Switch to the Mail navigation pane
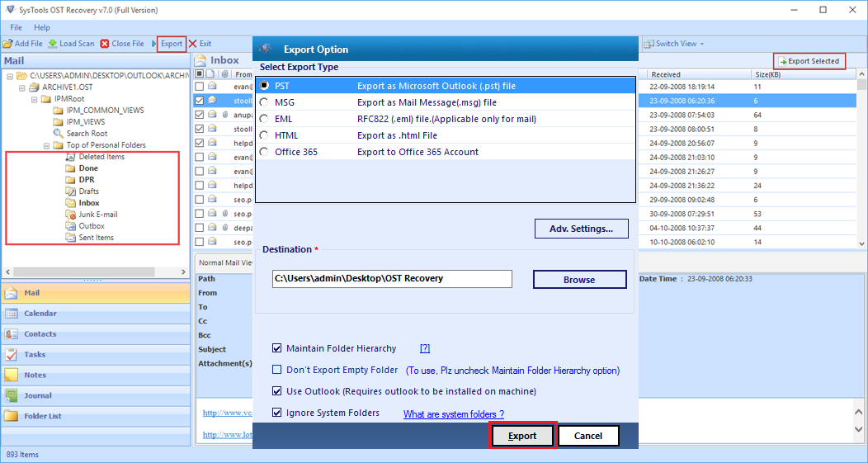Screen dimensions: 868x463 pos(96,293)
